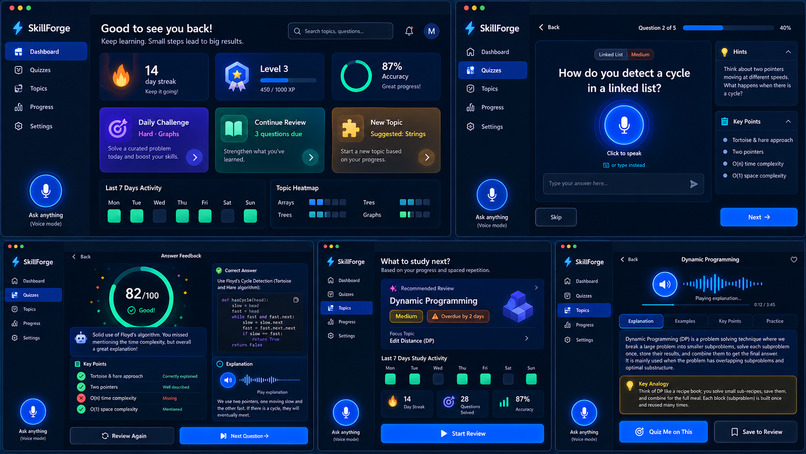The height and width of the screenshot is (454, 806).
Task: Click the Ask anything microphone in the Quiz window
Action: 491,194
